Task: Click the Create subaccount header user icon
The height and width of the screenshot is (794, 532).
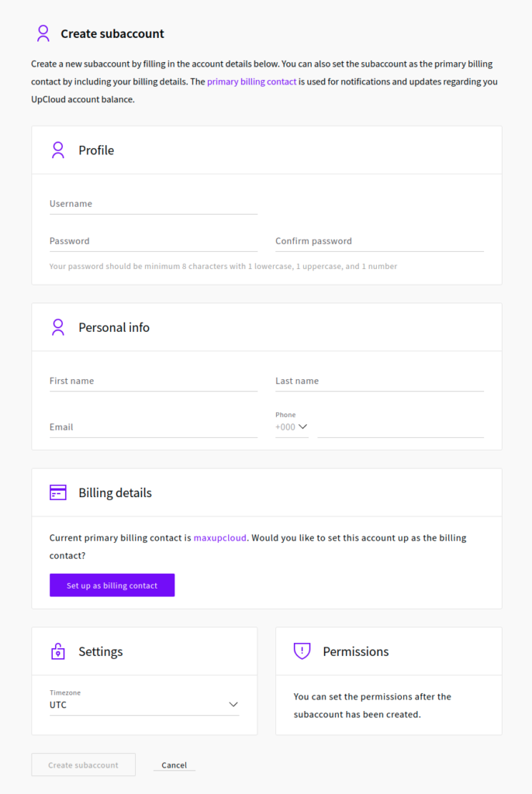Action: click(43, 33)
